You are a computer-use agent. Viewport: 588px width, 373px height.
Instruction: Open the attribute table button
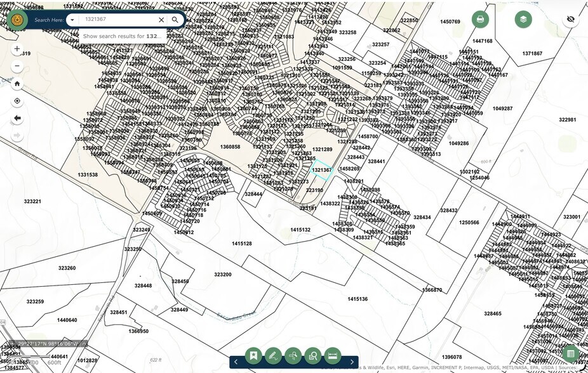570,354
